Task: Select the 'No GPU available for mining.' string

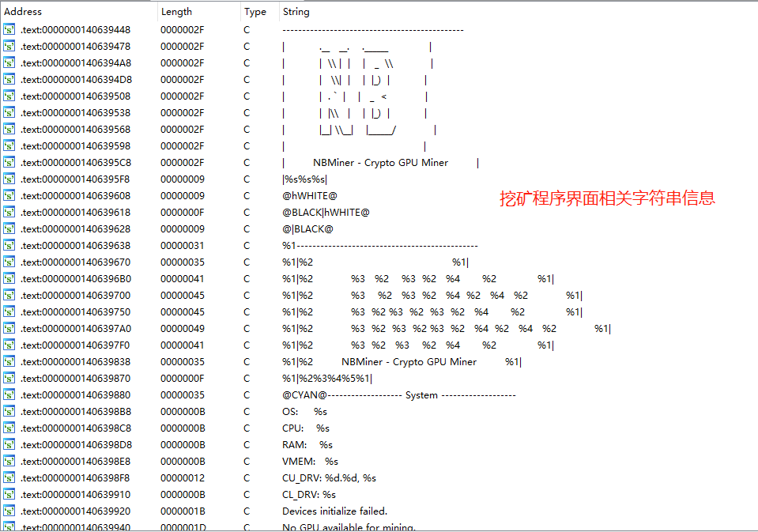Action: (x=349, y=527)
